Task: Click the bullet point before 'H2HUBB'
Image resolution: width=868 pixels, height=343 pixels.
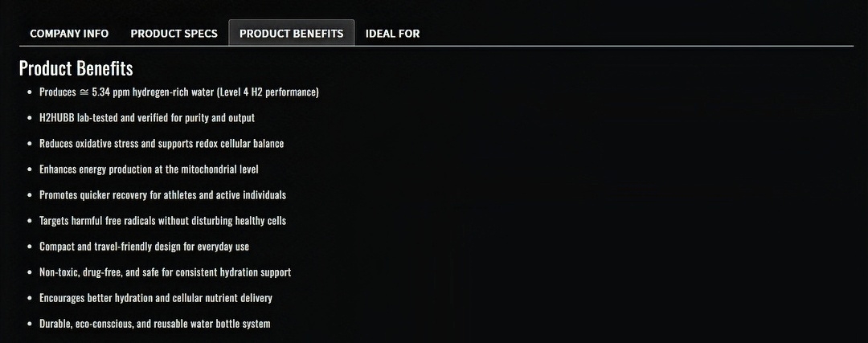Action: click(x=30, y=118)
